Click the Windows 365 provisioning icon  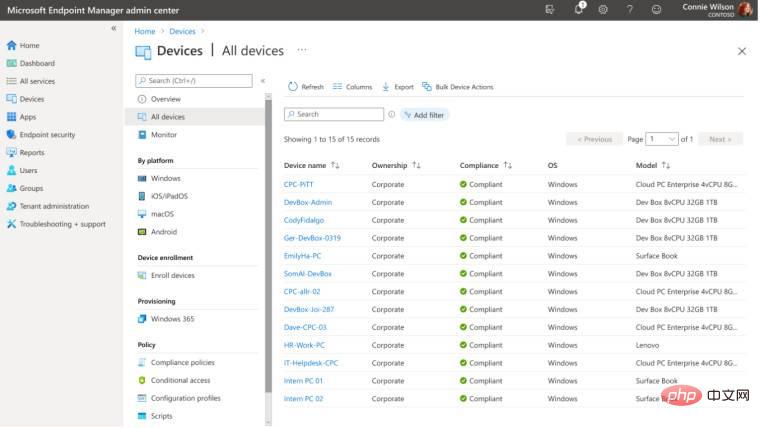(x=142, y=319)
